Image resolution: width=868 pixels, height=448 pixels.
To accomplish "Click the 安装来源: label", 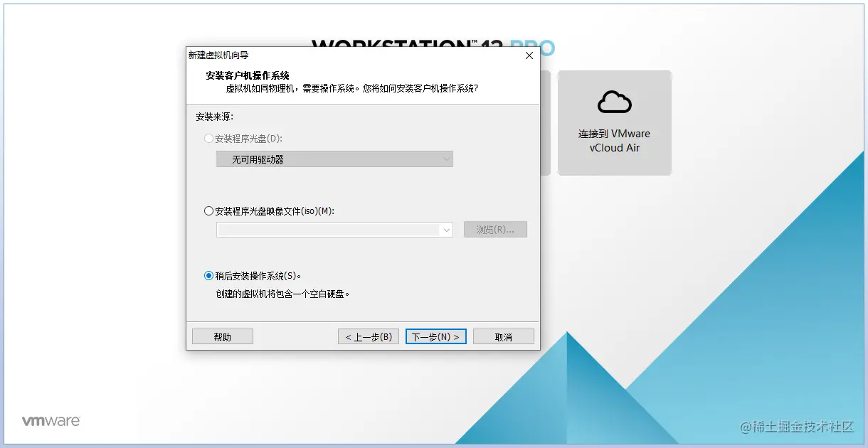I will 215,116.
